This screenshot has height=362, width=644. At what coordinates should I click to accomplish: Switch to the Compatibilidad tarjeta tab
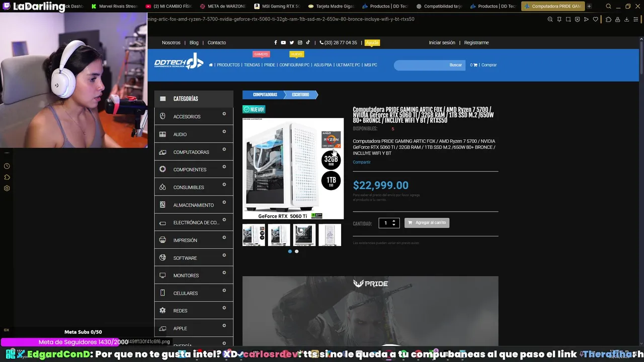pos(439,6)
